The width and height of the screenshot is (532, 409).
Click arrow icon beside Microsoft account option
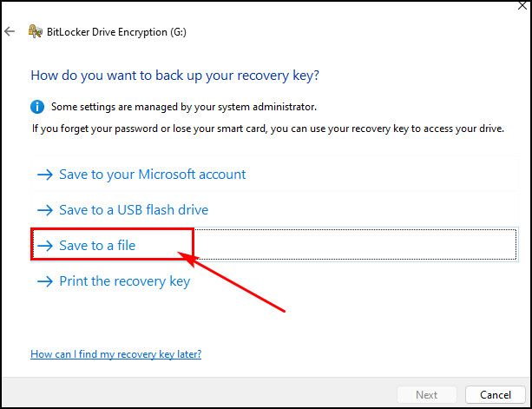click(x=45, y=175)
